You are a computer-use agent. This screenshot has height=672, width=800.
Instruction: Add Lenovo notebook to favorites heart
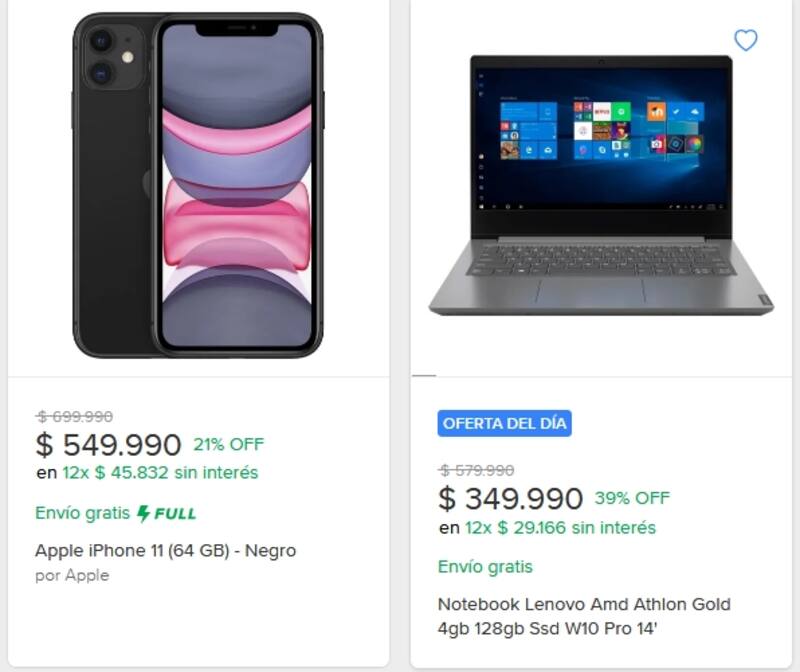pyautogui.click(x=745, y=40)
